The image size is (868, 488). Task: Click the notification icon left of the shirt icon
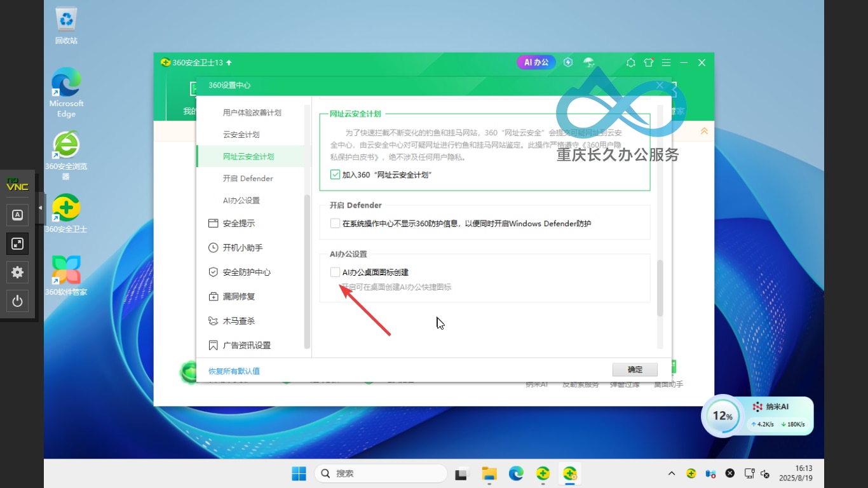630,62
